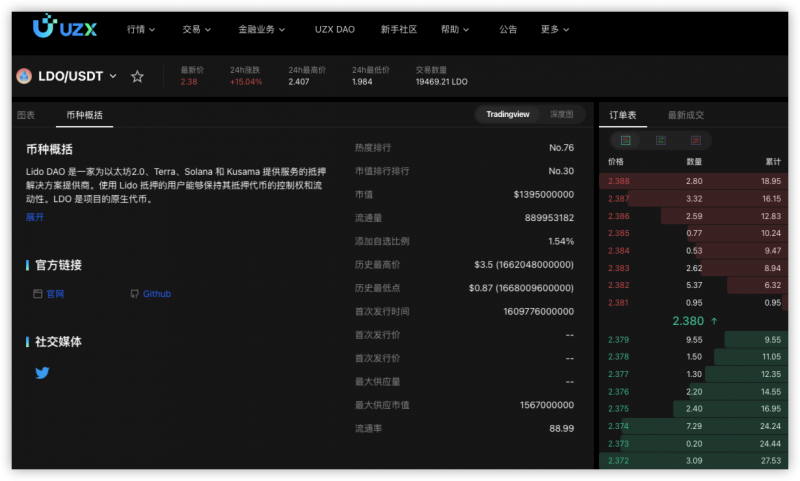Select the Tradingview chart mode
This screenshot has width=800, height=481.
[508, 114]
